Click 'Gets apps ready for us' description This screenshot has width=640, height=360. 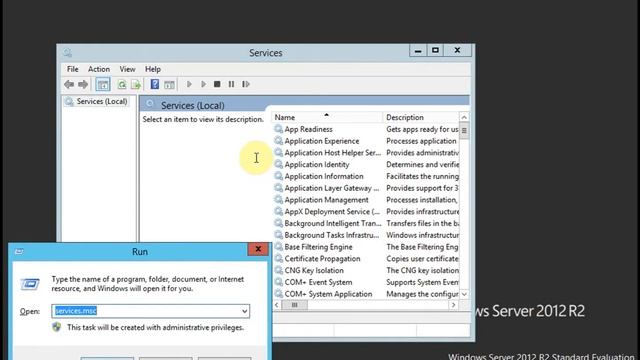pos(422,129)
